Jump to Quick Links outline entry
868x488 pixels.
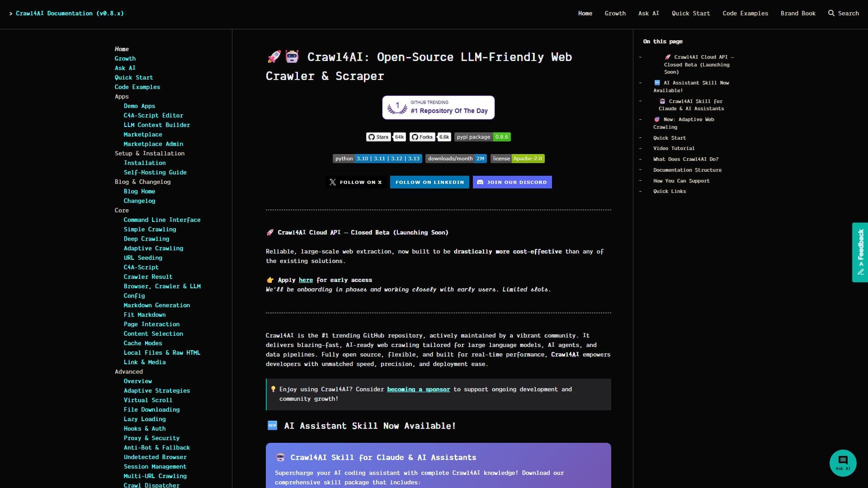pos(670,191)
